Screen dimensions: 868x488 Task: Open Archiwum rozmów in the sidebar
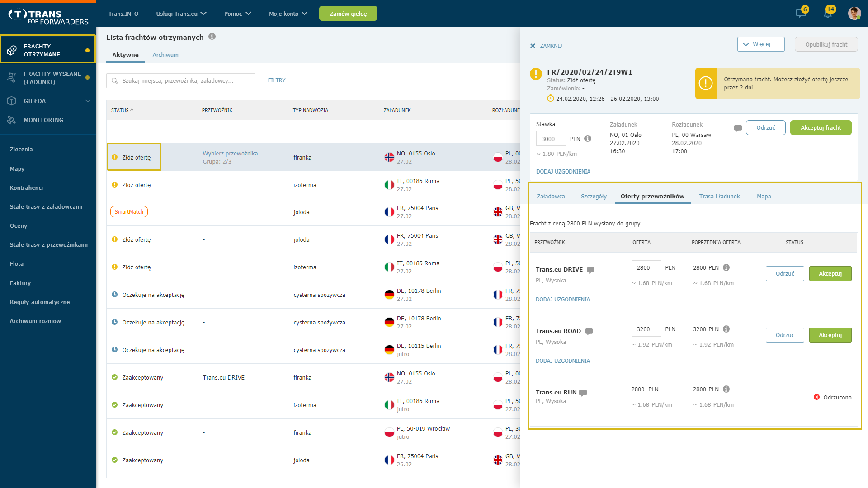click(x=35, y=321)
